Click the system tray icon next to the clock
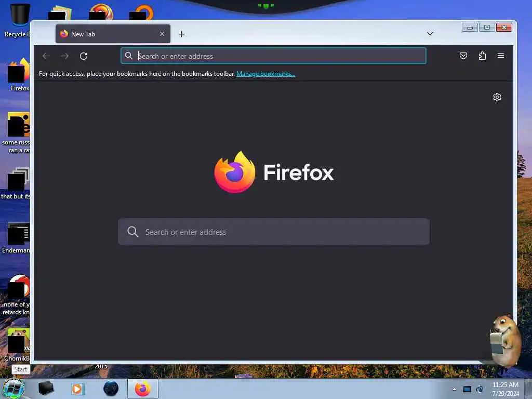Screen dimensions: 532x399 click(480, 389)
